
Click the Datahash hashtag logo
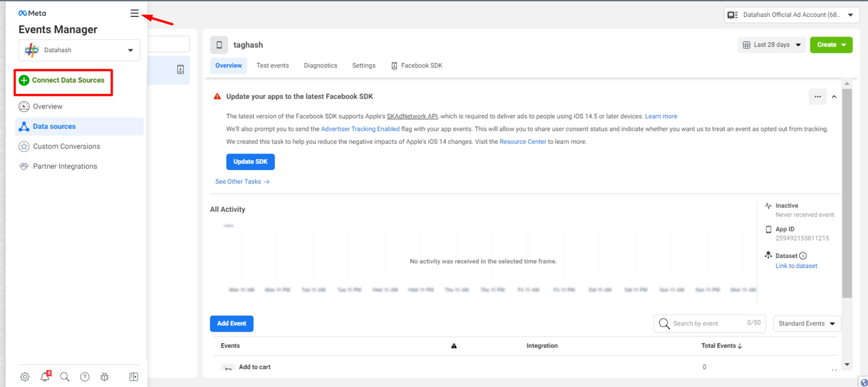coord(32,50)
